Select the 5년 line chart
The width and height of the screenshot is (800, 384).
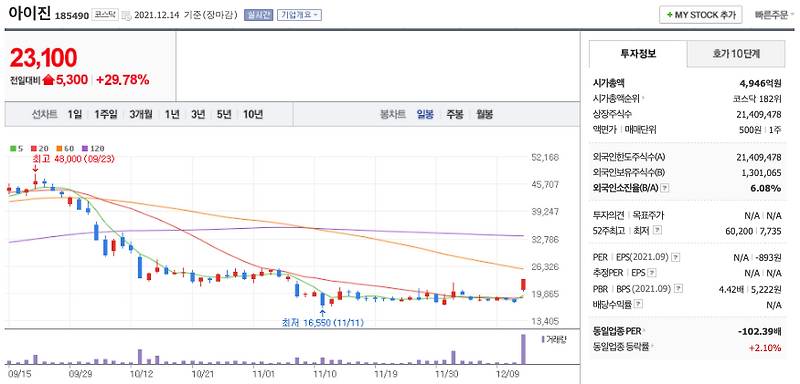click(x=224, y=114)
